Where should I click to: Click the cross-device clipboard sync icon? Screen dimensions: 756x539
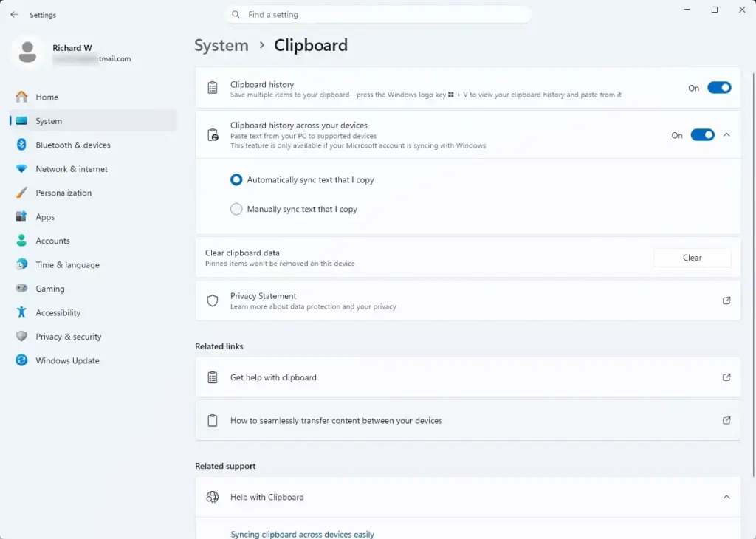[x=213, y=135]
